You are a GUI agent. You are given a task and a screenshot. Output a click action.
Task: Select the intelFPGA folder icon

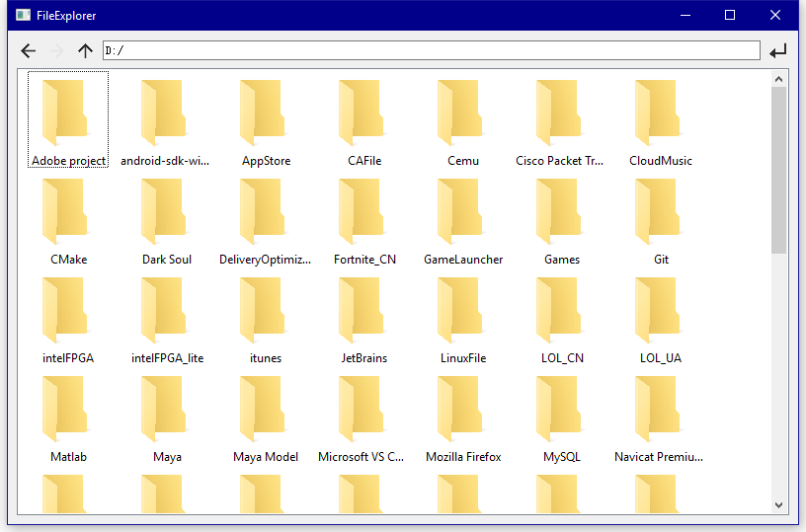pos(65,310)
